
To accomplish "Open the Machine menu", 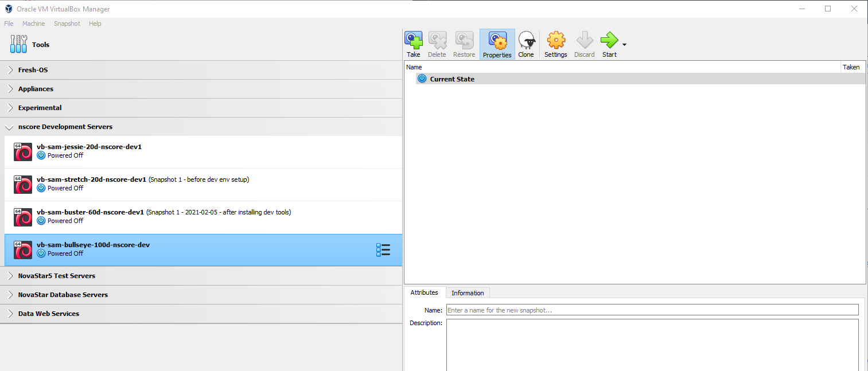I will click(33, 24).
